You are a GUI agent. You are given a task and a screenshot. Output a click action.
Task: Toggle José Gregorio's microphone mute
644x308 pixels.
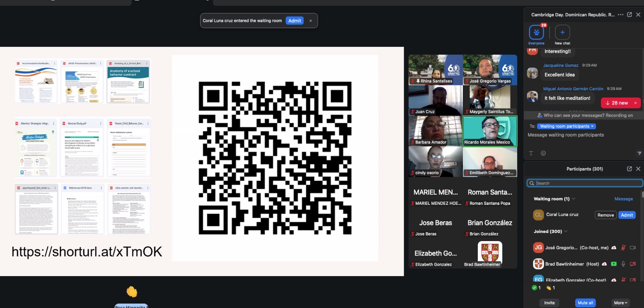[x=623, y=248]
